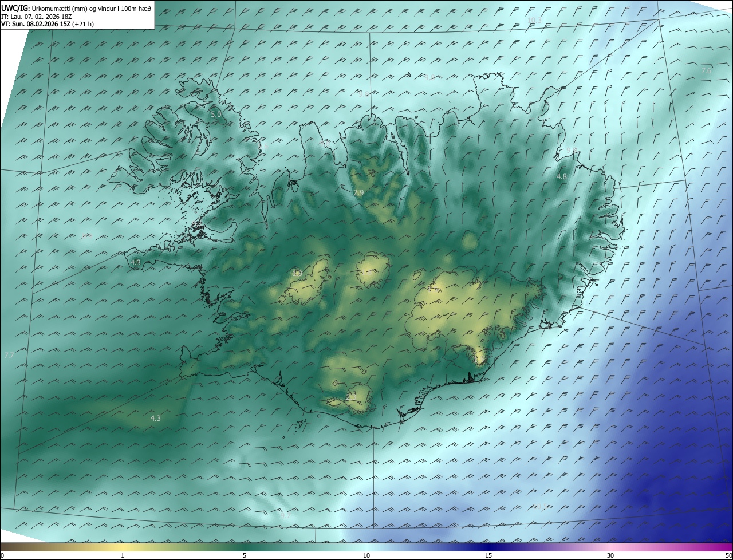The width and height of the screenshot is (733, 560).
Task: Click the '30' tick on the color scale
Action: 610,556
